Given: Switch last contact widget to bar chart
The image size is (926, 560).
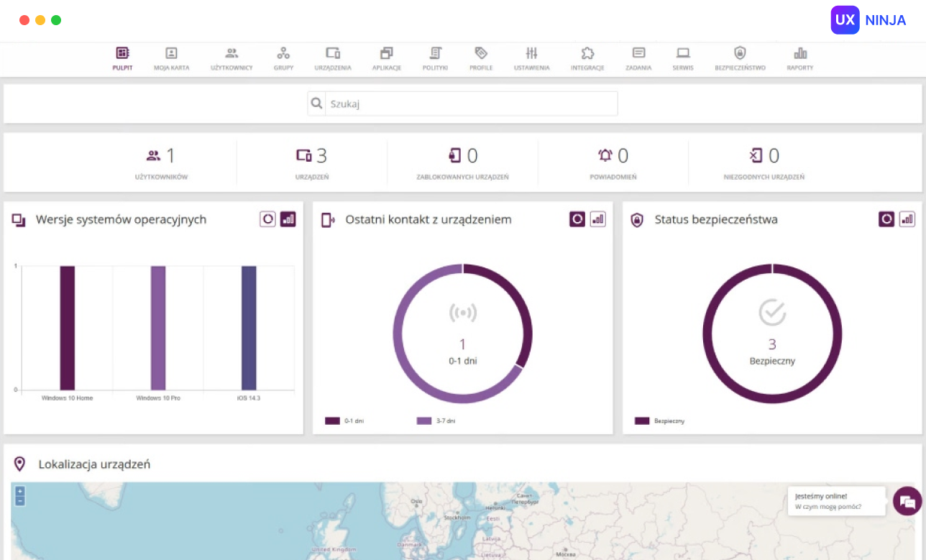Looking at the screenshot, I should point(597,219).
